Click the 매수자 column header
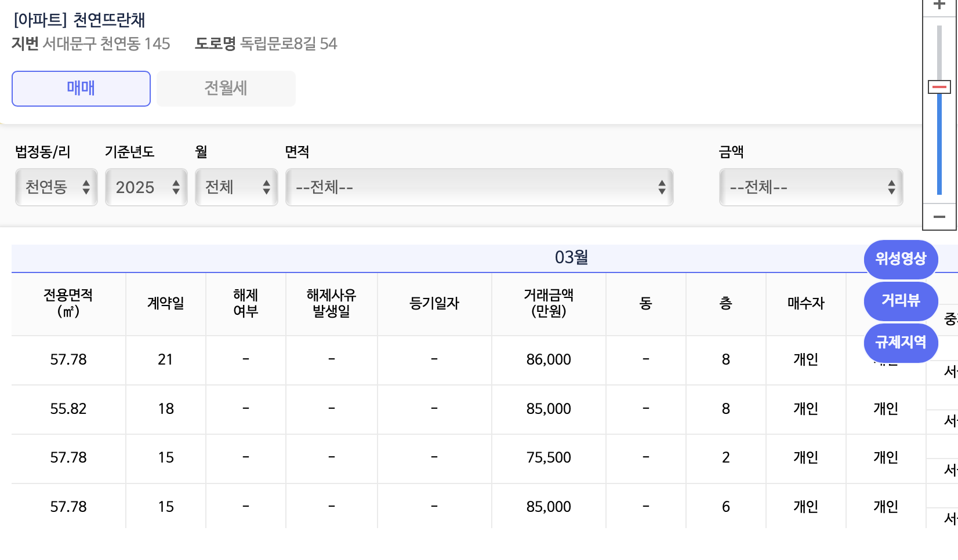Viewport: 958px width, 560px height. [x=806, y=303]
